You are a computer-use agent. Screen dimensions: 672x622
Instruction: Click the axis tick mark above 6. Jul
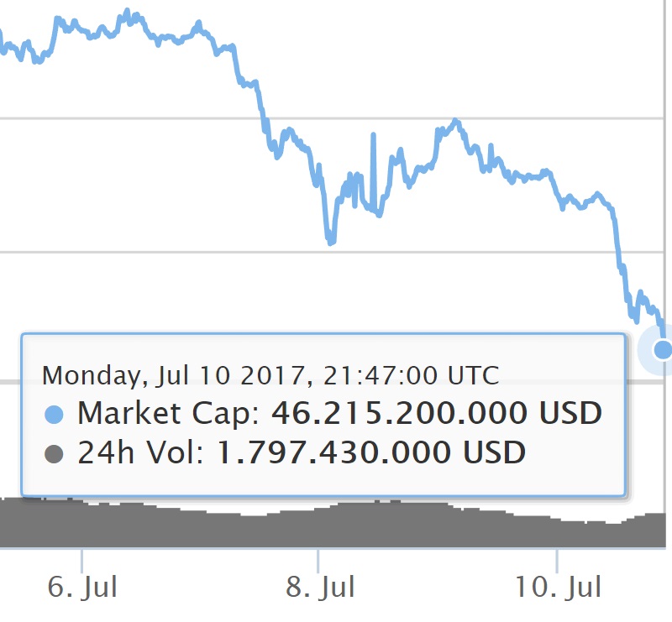point(82,557)
